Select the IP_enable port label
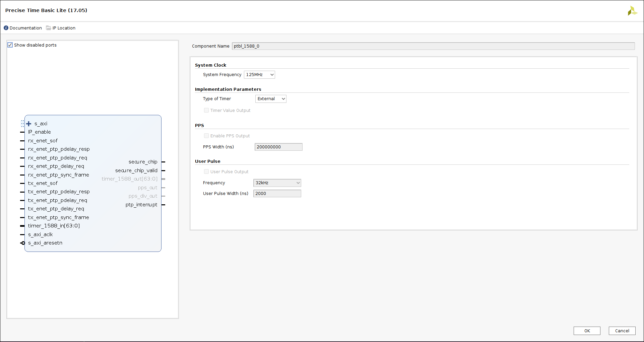The width and height of the screenshot is (644, 342). tap(40, 132)
